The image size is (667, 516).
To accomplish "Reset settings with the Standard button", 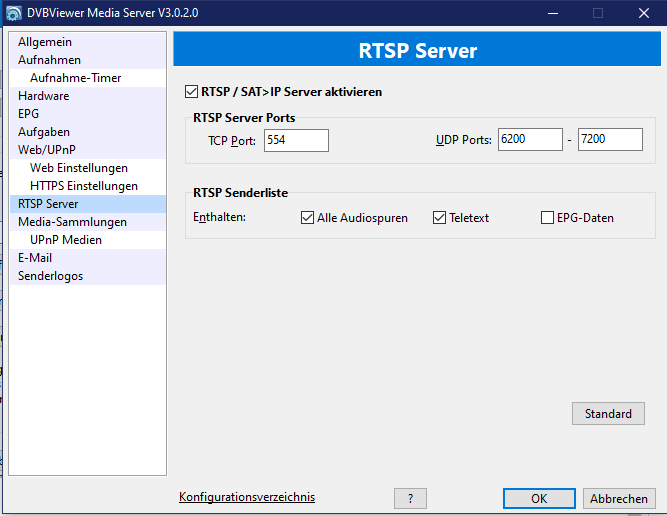I will coord(608,413).
